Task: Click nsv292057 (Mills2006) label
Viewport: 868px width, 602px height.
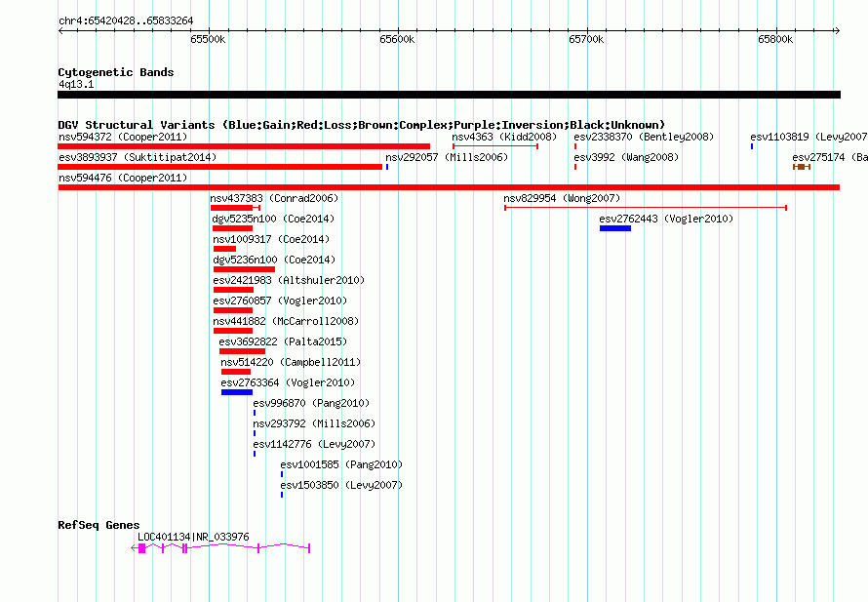Action: 447,157
